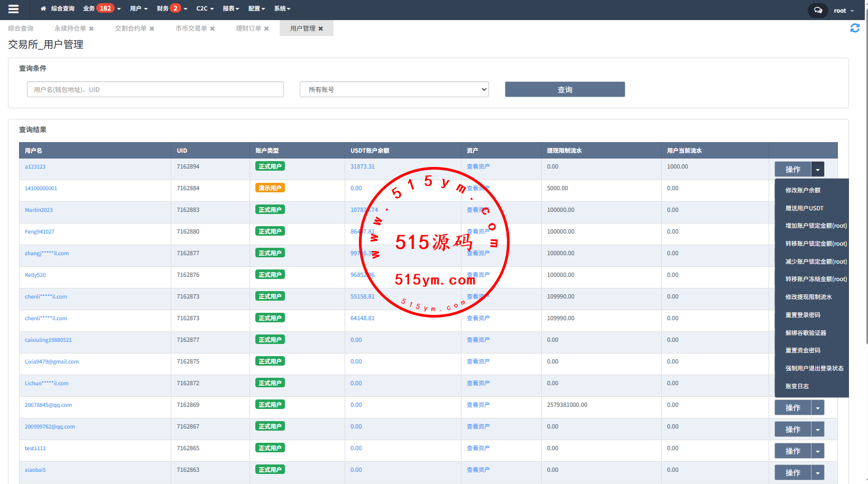Viewport: 868px width, 484px height.
Task: Switch to the 理财订单 tab
Action: point(248,29)
